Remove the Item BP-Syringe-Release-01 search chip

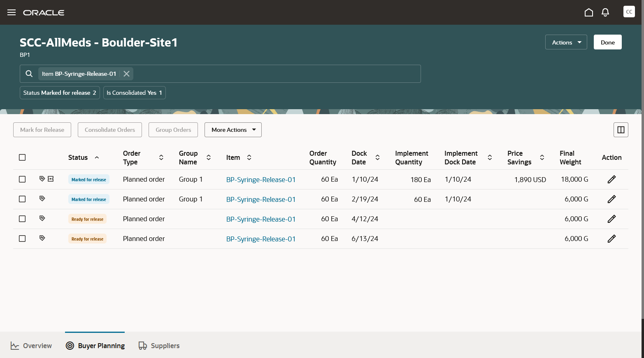[127, 74]
